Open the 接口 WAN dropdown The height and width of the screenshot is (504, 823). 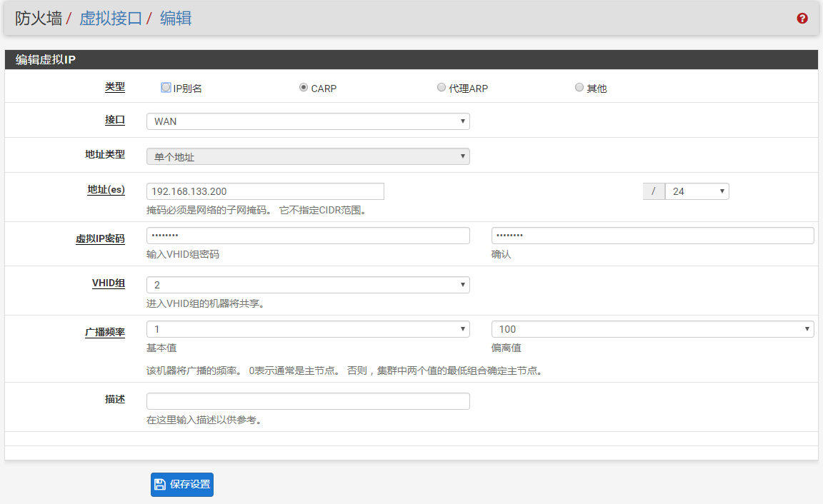(308, 121)
